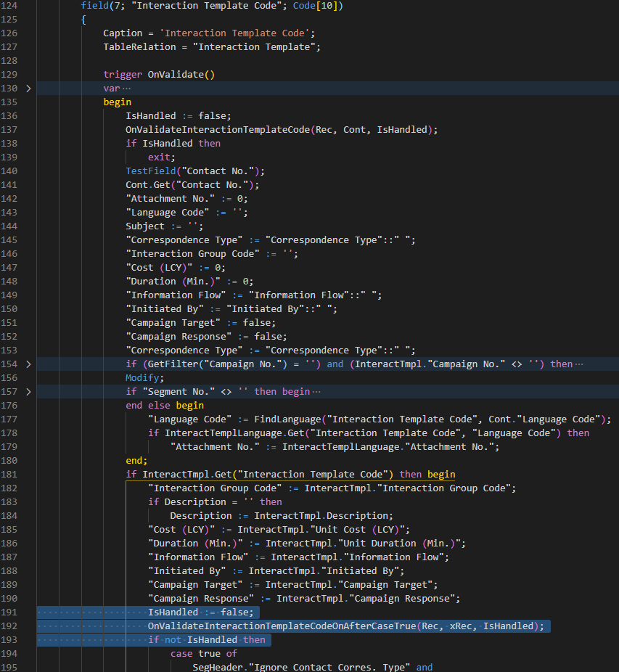Click "Interaction Group Code" on line 146

(192, 254)
